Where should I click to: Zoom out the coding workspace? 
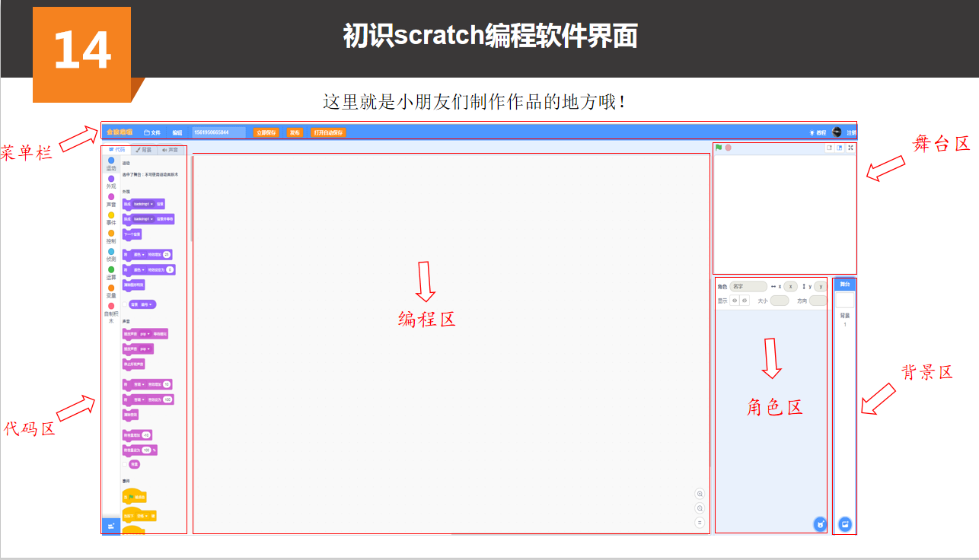point(700,508)
